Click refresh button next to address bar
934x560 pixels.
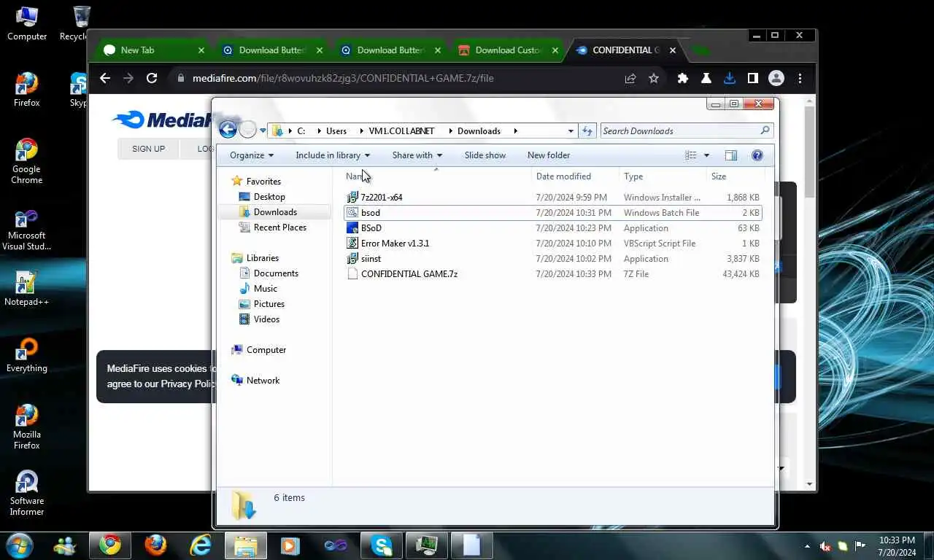(587, 131)
